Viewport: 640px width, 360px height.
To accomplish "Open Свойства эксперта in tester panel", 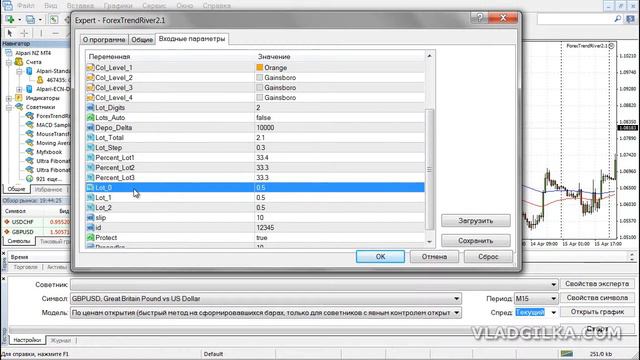I will tap(597, 284).
